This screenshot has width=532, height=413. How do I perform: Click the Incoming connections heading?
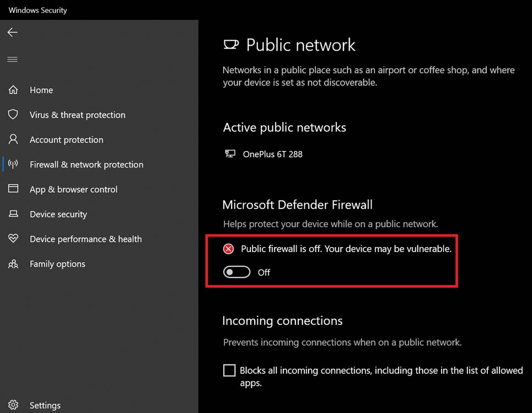tap(282, 321)
